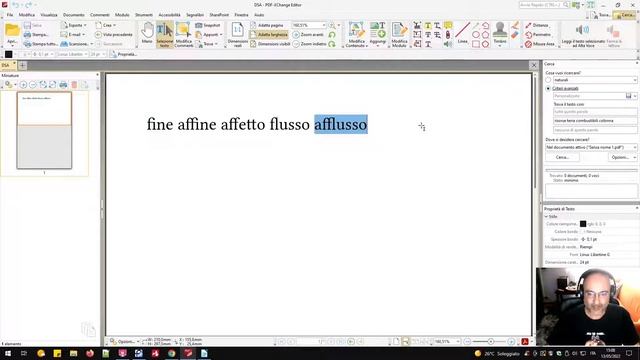Select the rectangle shape tool
Image resolution: width=640 pixels, height=360 pixels.
(x=476, y=44)
